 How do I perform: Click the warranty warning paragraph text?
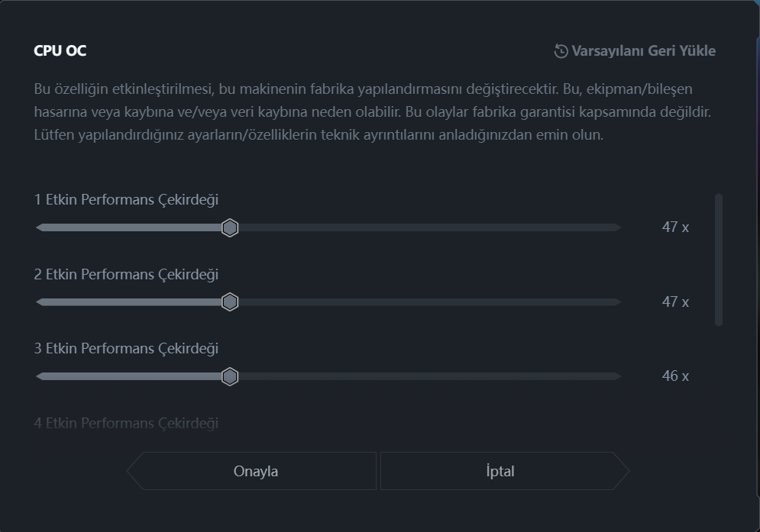pos(372,112)
